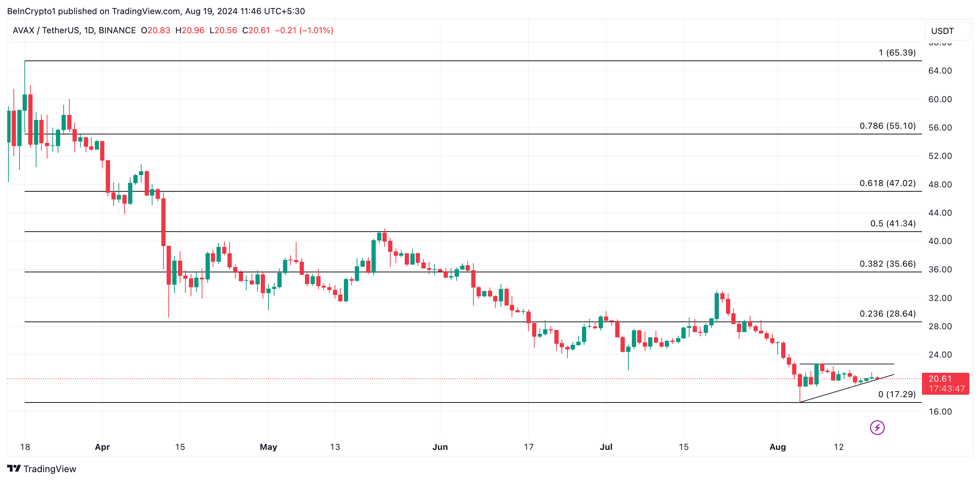980x481 pixels.
Task: Select the 0.5 (41.34) Fibonacci label
Action: click(893, 223)
